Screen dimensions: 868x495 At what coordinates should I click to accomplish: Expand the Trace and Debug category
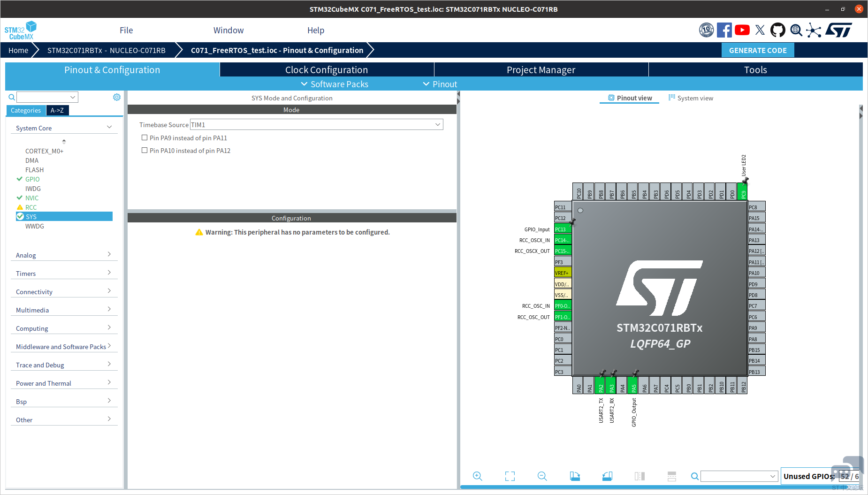tap(64, 365)
